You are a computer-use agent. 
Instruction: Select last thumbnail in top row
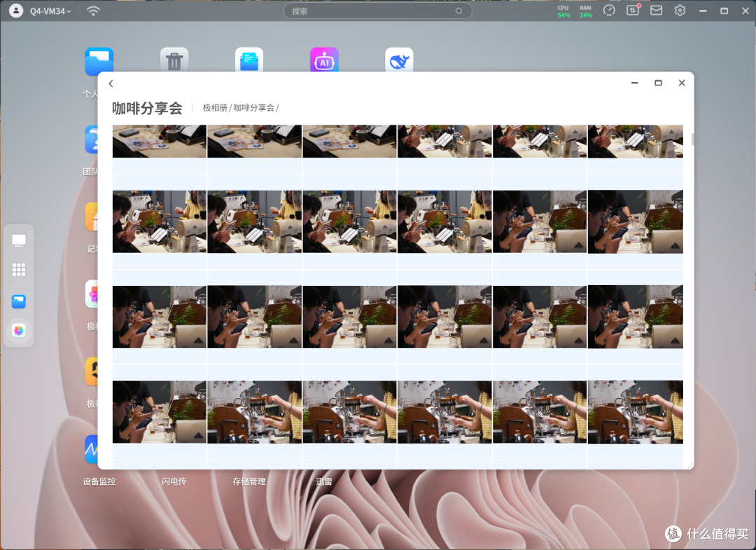tap(636, 142)
